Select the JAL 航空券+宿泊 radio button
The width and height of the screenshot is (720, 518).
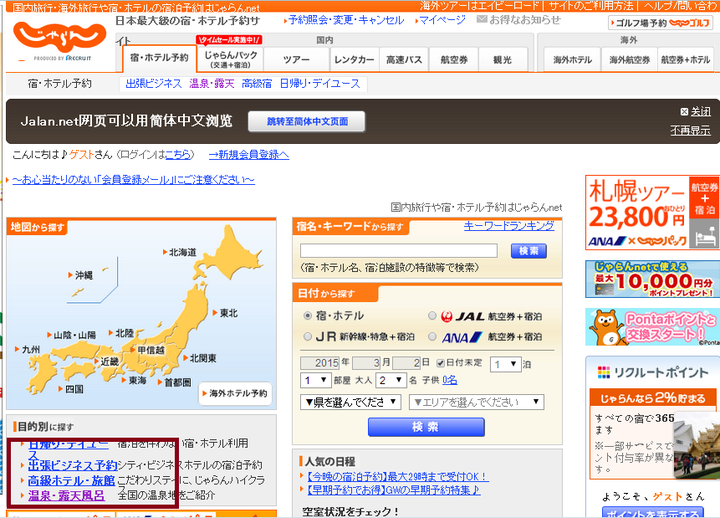tap(432, 316)
